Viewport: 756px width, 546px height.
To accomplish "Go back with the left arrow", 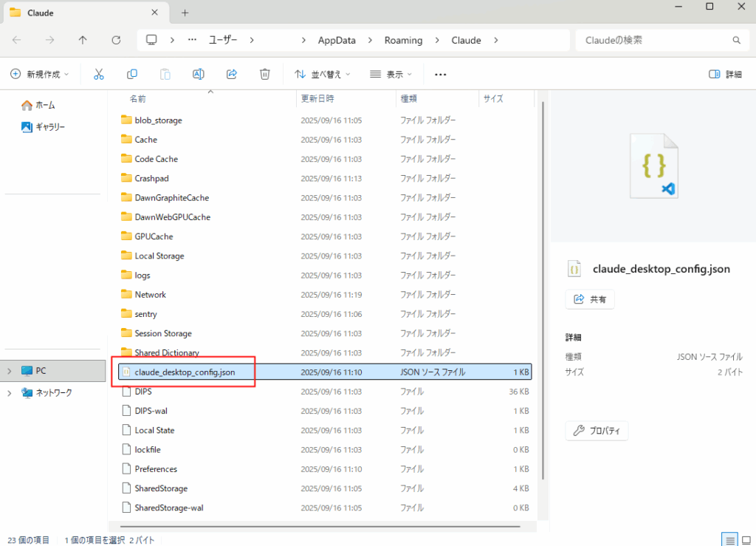I will 16,40.
